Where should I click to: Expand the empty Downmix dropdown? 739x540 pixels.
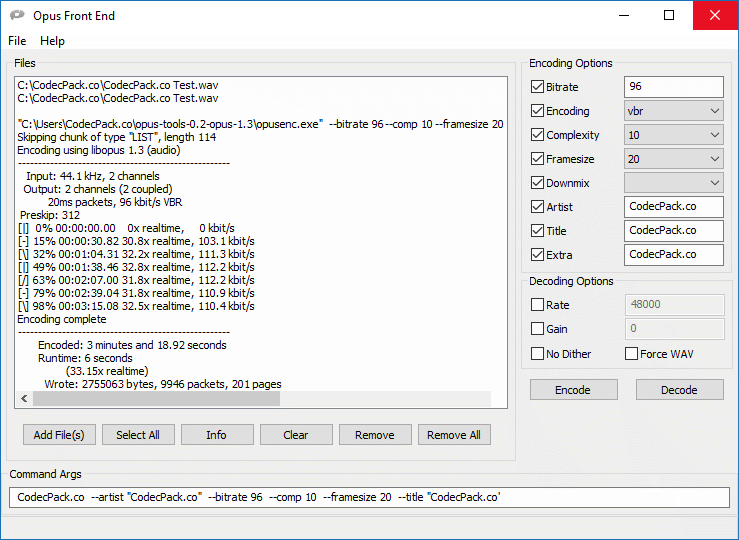tap(673, 183)
